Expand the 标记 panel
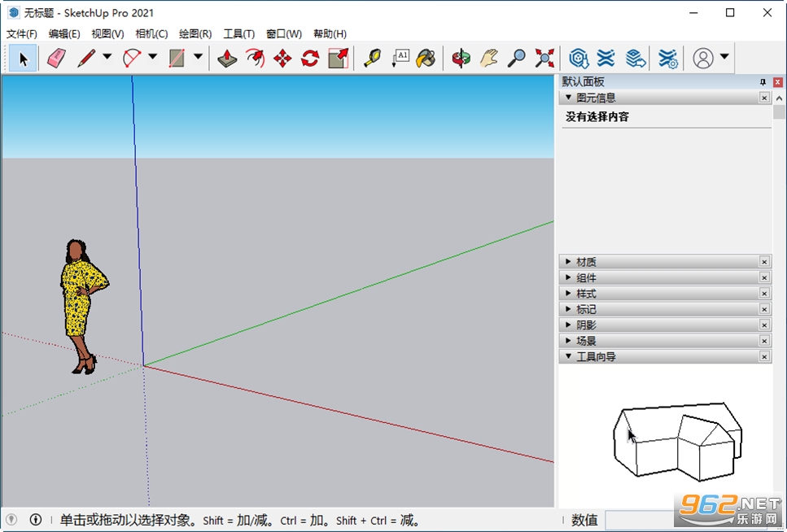787x532 pixels. pyautogui.click(x=569, y=309)
